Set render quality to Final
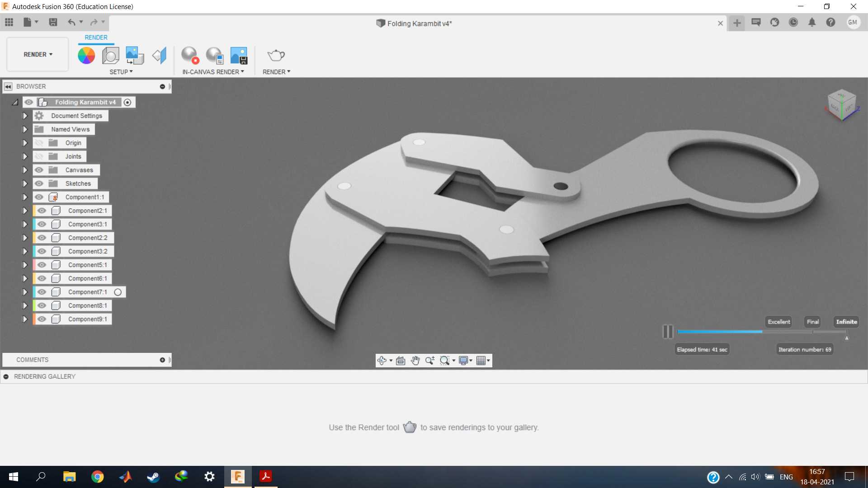The width and height of the screenshot is (868, 488). 813,322
